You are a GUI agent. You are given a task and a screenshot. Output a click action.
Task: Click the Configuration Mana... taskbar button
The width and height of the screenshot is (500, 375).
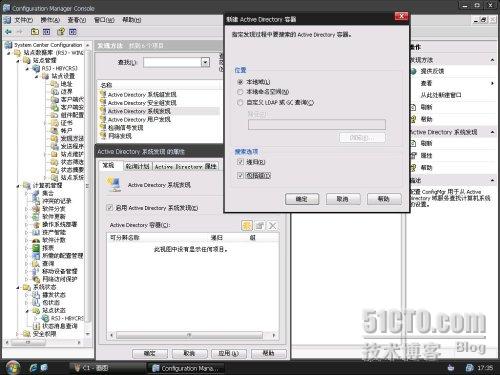pos(186,368)
